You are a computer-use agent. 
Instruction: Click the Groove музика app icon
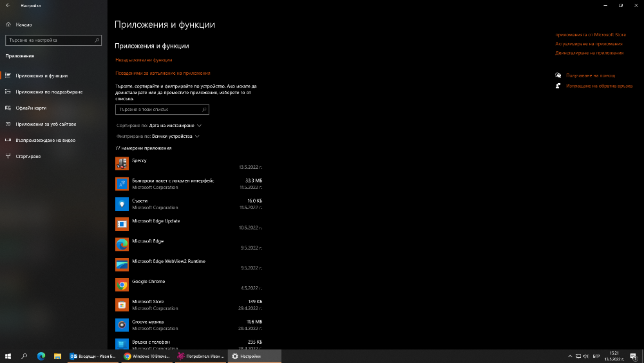(x=122, y=325)
